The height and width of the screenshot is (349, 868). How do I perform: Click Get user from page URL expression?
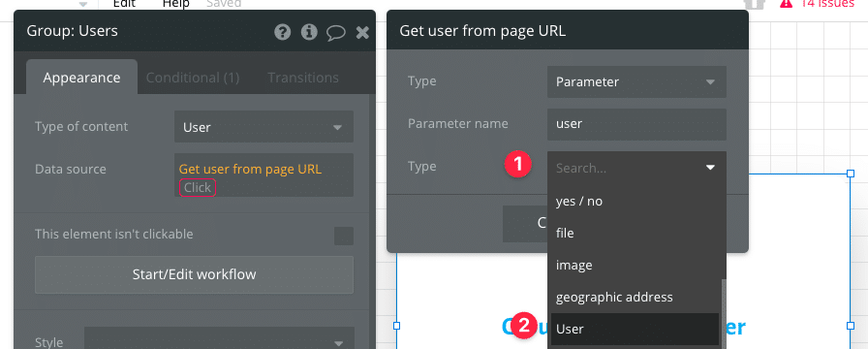(250, 169)
